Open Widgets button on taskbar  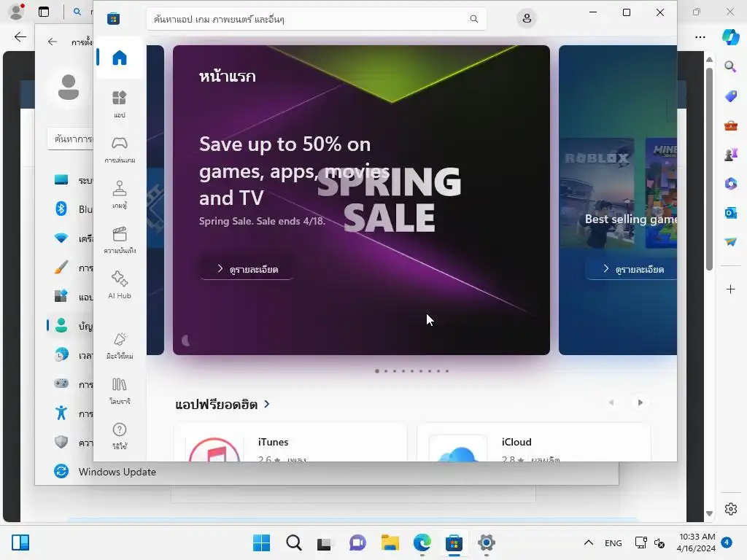coord(20,542)
